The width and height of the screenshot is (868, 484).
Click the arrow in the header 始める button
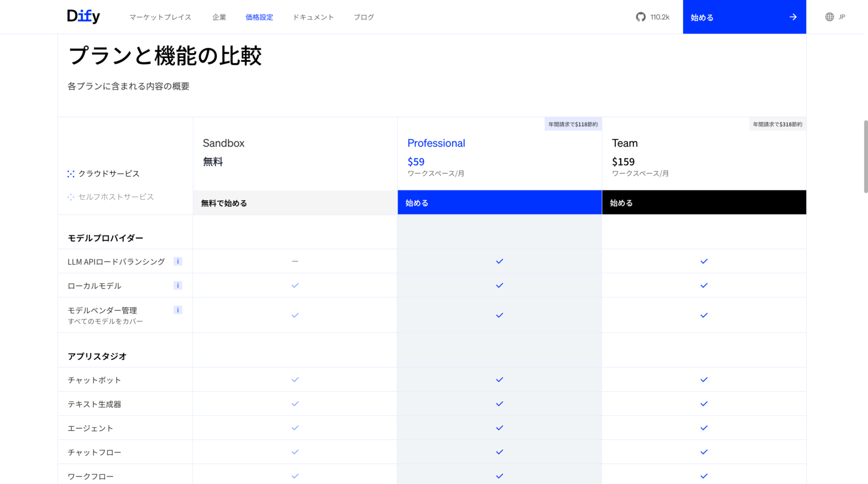[793, 17]
